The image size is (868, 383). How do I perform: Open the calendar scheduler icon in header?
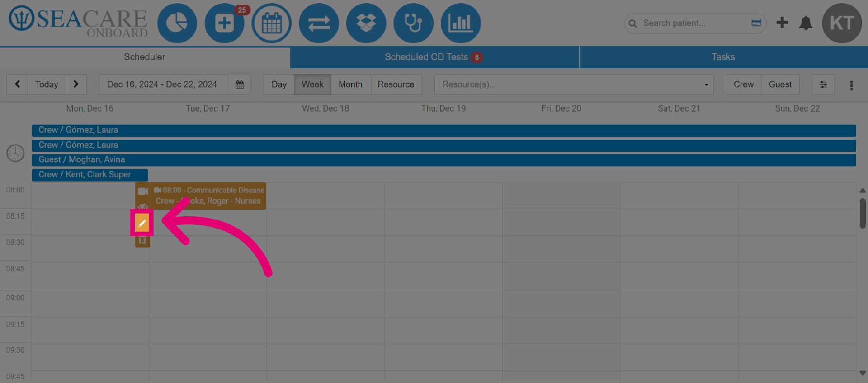(x=272, y=23)
